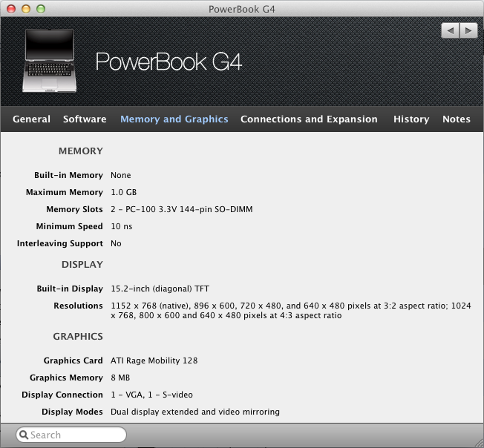This screenshot has height=448, width=484.
Task: Click the Resolutions value text
Action: point(291,311)
